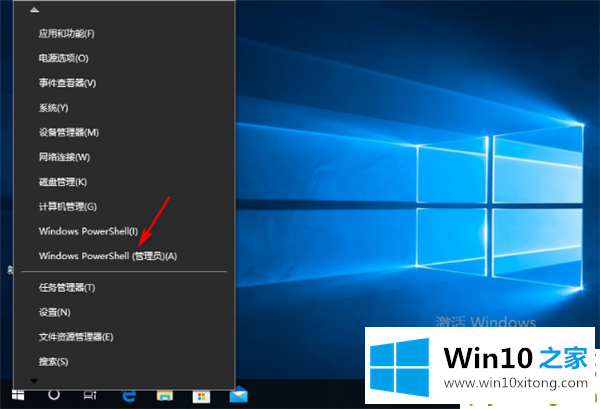Open Windows PowerShell (管理员)(A)
Screen dimensions: 600x409
(124, 256)
